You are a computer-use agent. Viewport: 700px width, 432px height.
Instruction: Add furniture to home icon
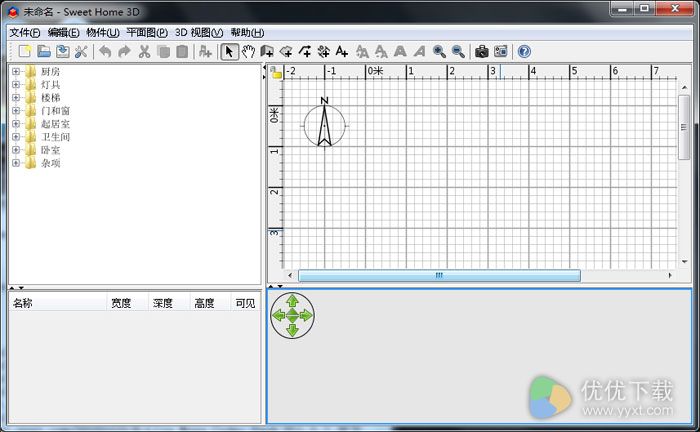[x=205, y=52]
